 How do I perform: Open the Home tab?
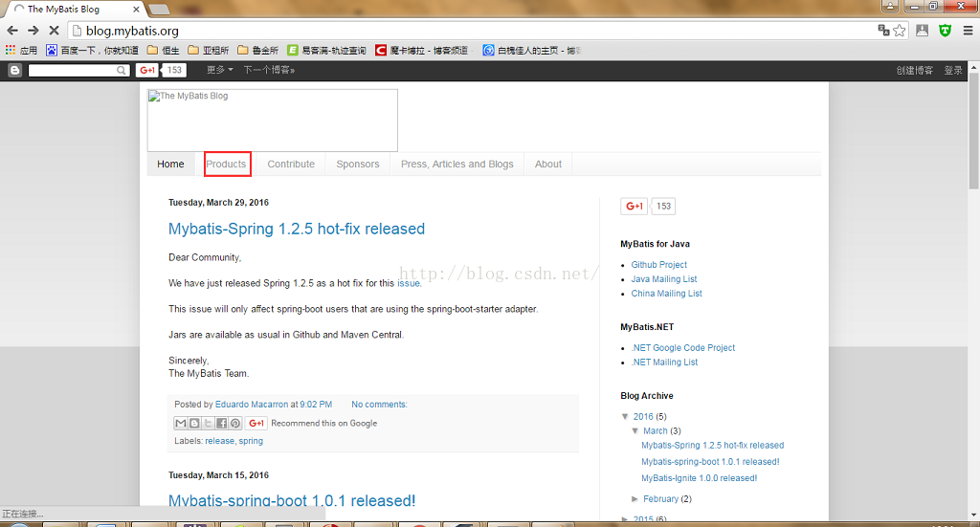[x=170, y=165]
